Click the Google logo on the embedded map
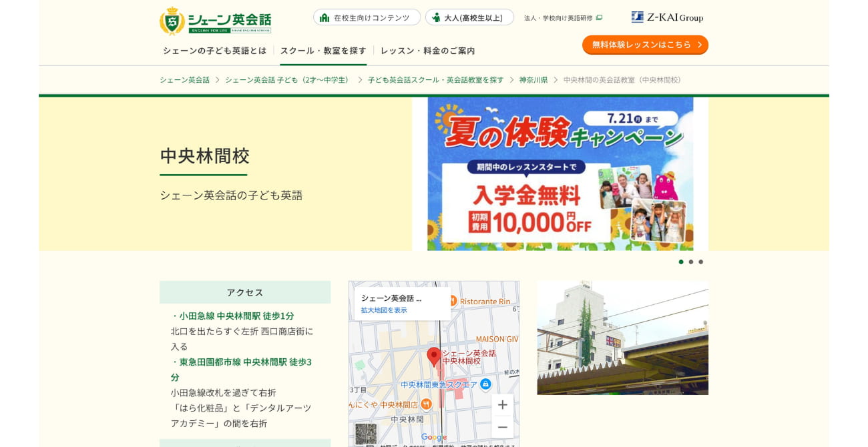This screenshot has width=868, height=447. click(x=432, y=436)
